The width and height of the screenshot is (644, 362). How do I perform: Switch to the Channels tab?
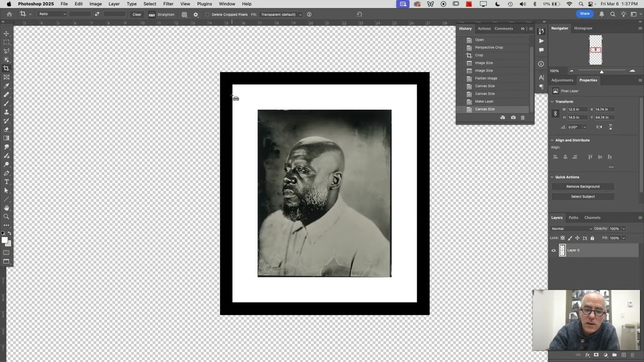592,218
